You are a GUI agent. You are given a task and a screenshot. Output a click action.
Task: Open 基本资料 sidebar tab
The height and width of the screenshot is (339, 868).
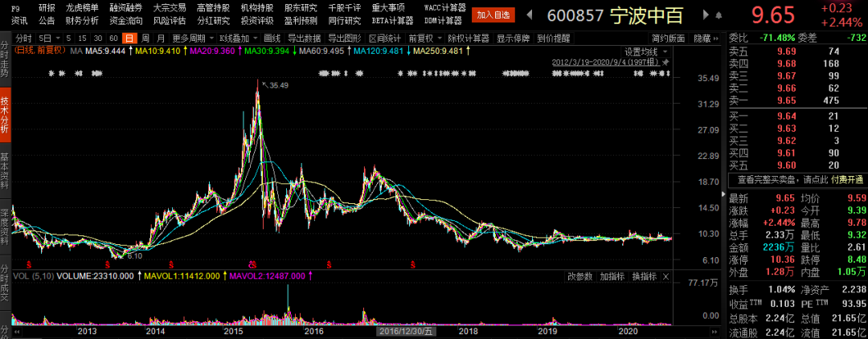5,171
